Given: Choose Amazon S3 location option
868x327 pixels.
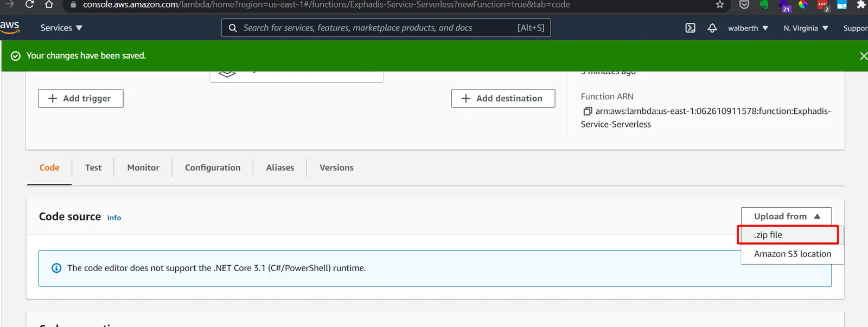Looking at the screenshot, I should (x=792, y=254).
